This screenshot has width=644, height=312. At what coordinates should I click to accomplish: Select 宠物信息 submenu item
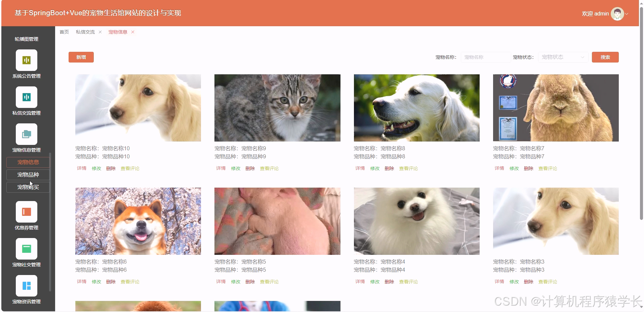pyautogui.click(x=28, y=162)
